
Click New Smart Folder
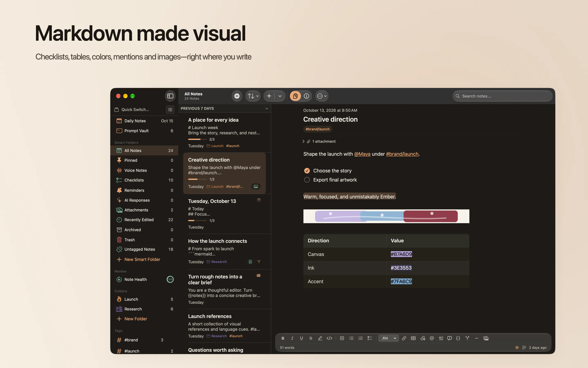pyautogui.click(x=138, y=259)
